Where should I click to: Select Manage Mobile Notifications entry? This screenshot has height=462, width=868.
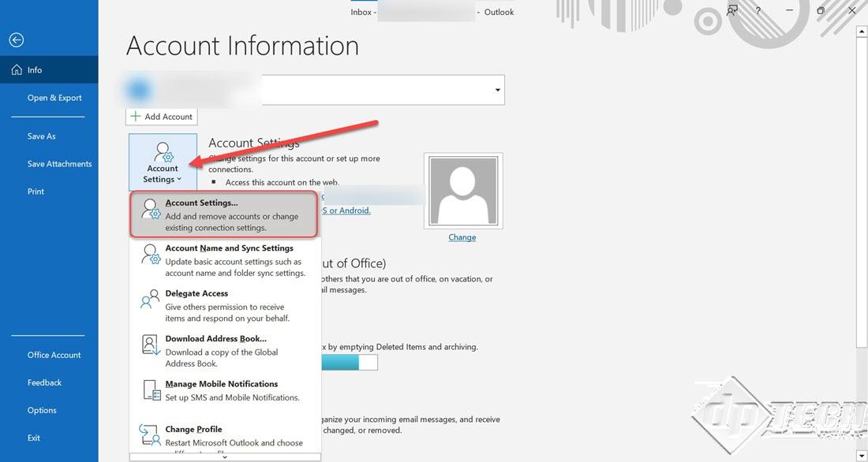[x=225, y=390]
